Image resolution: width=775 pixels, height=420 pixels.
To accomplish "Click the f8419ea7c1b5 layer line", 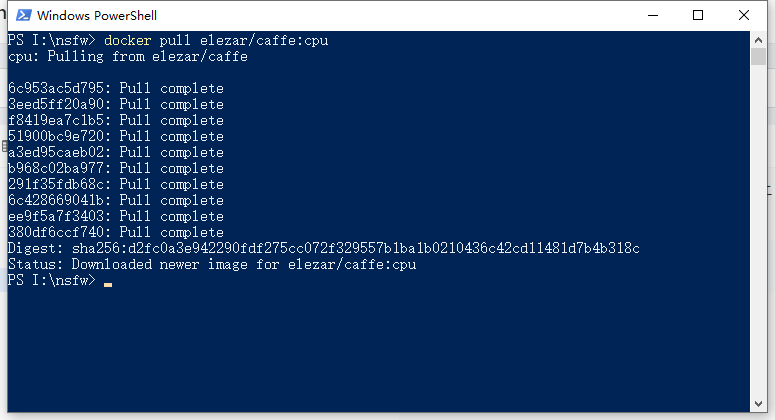I will (x=116, y=120).
